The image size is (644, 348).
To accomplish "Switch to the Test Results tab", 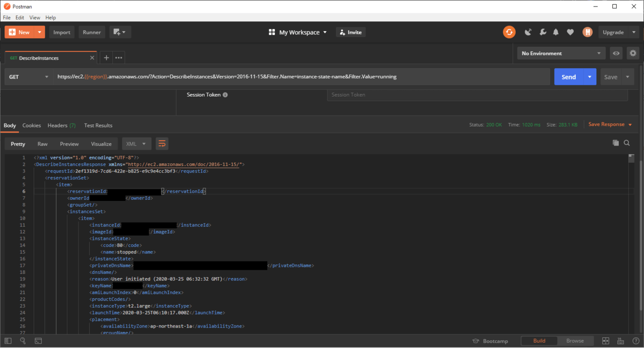I will pos(98,125).
